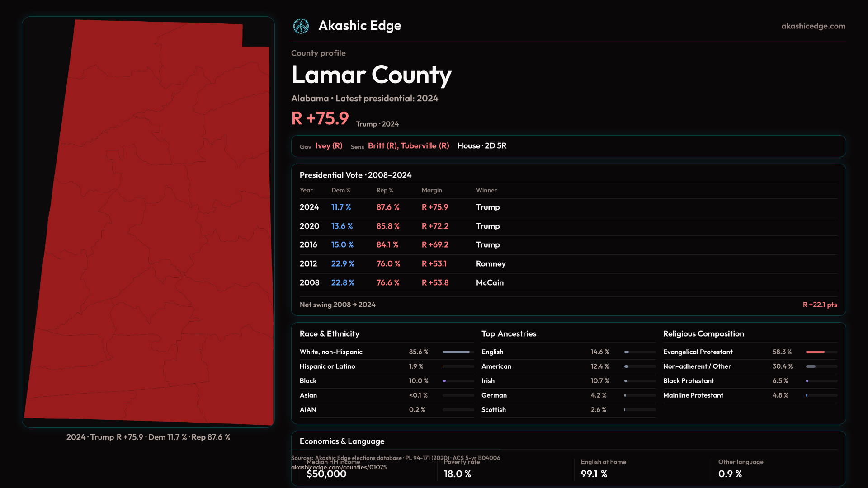Click the Poverty rate 18.0 % stat
868x488 pixels.
[x=458, y=474]
